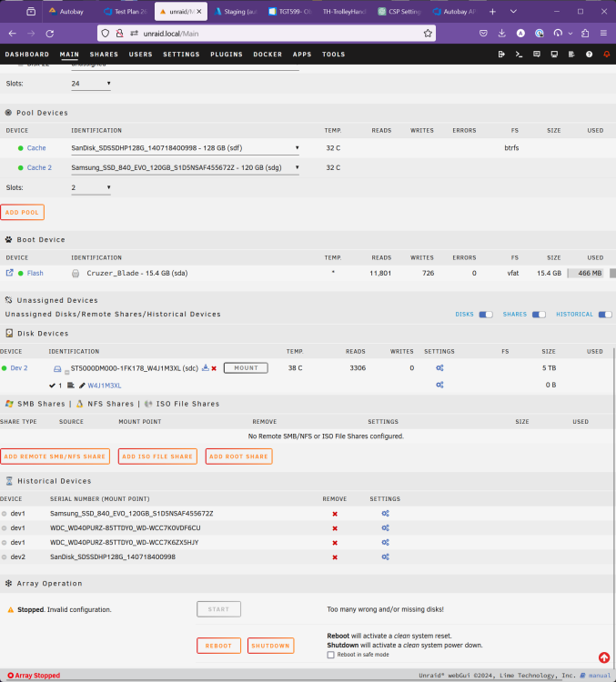Image resolution: width=616 pixels, height=682 pixels.
Task: Open APPS menu item
Action: (302, 55)
